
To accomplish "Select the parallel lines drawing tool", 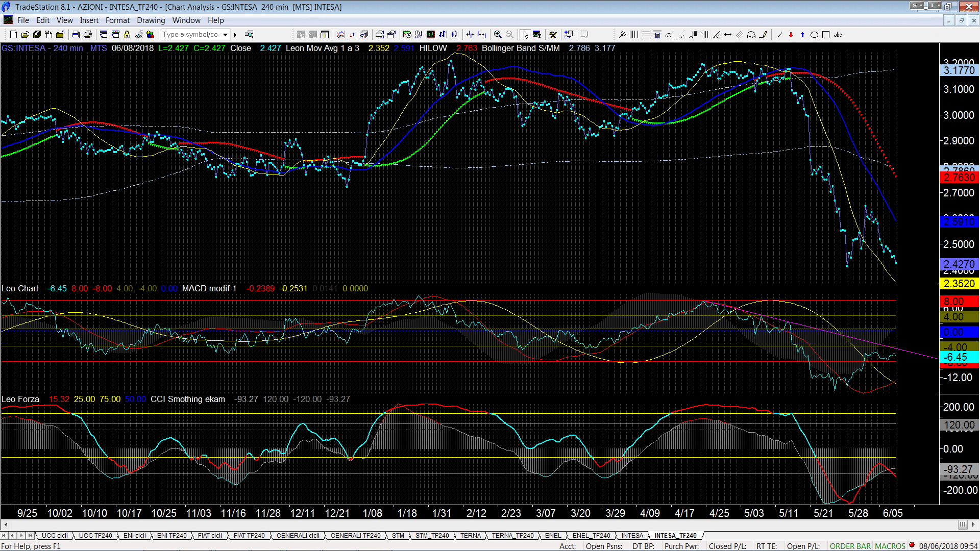I will (739, 35).
